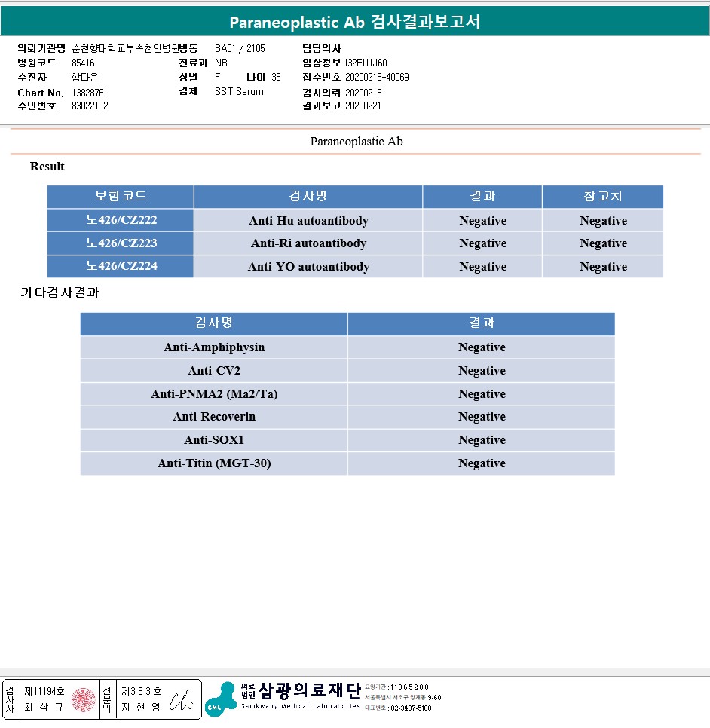Select the test request date 20200218
The image size is (710, 728).
[363, 93]
